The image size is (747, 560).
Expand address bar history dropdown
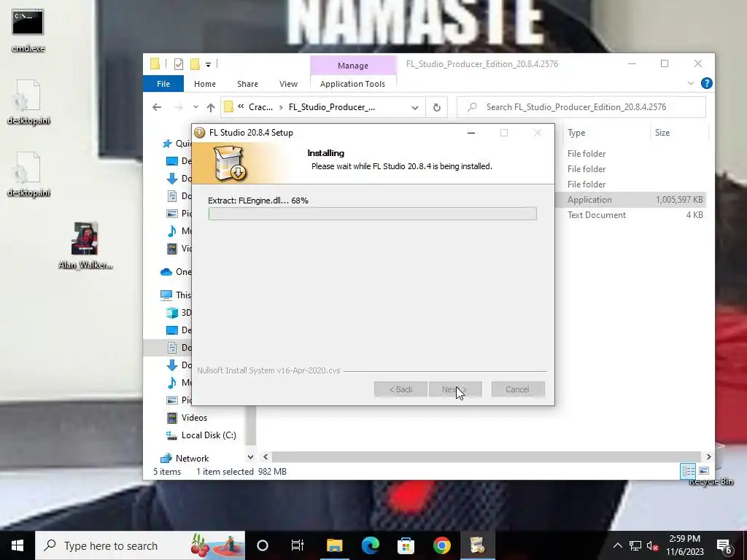click(415, 107)
